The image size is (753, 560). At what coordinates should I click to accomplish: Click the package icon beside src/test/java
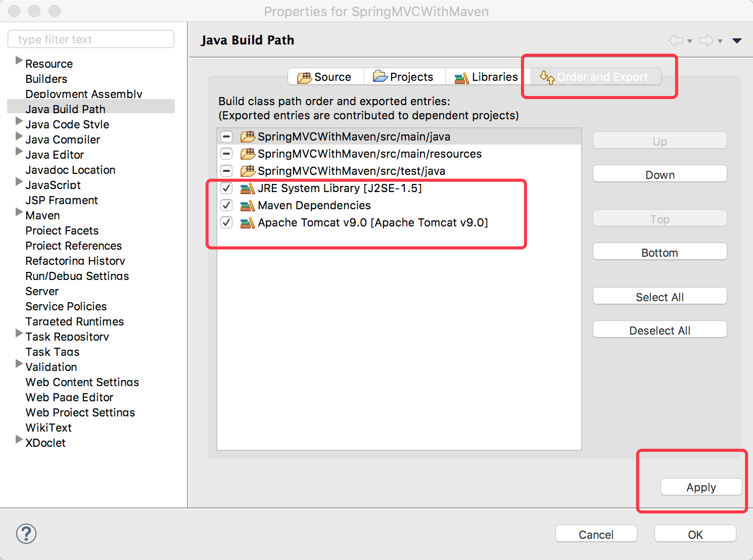tap(247, 171)
